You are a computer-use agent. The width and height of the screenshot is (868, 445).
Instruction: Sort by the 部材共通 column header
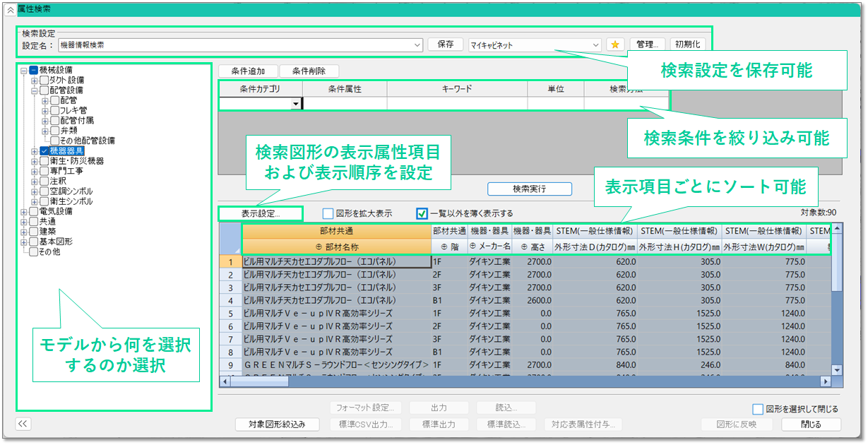pos(336,231)
